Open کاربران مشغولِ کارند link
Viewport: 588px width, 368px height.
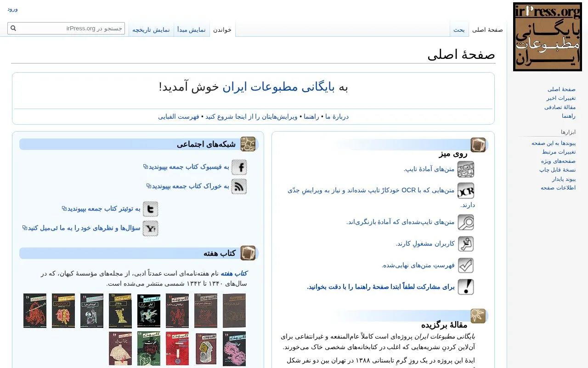coord(425,244)
